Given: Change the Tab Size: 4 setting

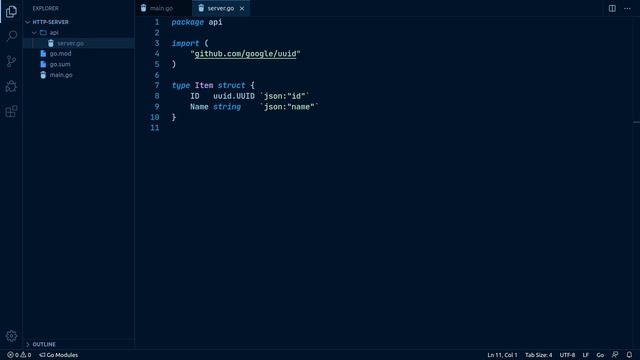Looking at the screenshot, I should click(538, 355).
